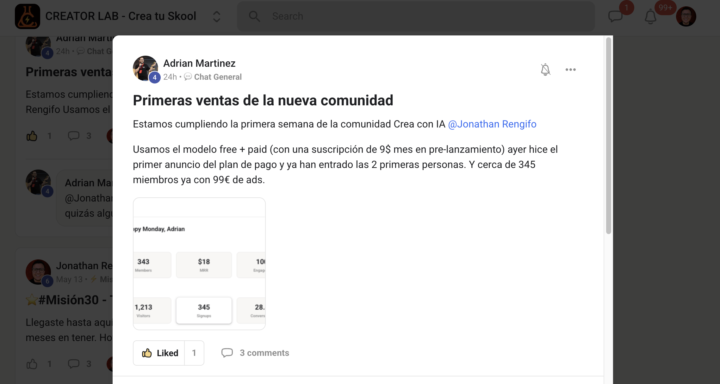Open the profile avatar menu
This screenshot has width=720, height=384.
[686, 17]
